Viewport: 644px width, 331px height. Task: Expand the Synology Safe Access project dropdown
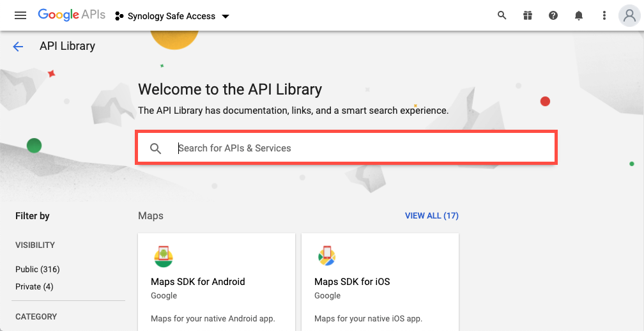click(x=225, y=17)
